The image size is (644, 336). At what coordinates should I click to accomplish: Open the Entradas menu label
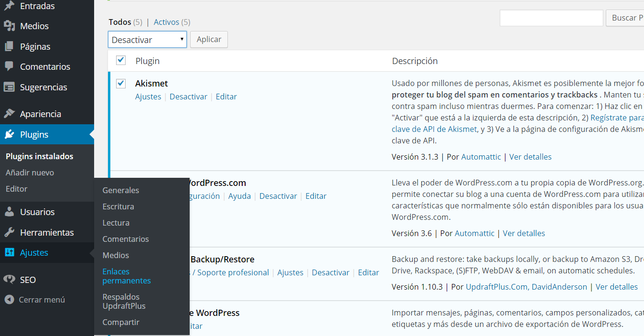[x=37, y=6]
